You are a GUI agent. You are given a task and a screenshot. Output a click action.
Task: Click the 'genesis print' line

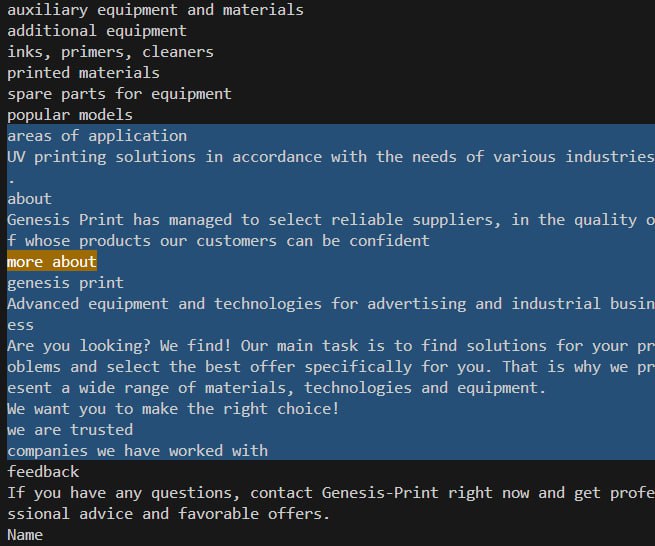66,283
